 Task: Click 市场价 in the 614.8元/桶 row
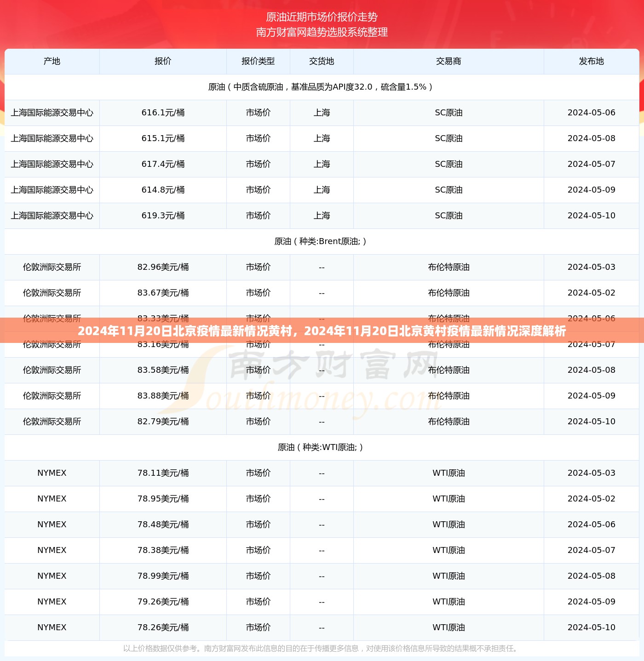[258, 190]
